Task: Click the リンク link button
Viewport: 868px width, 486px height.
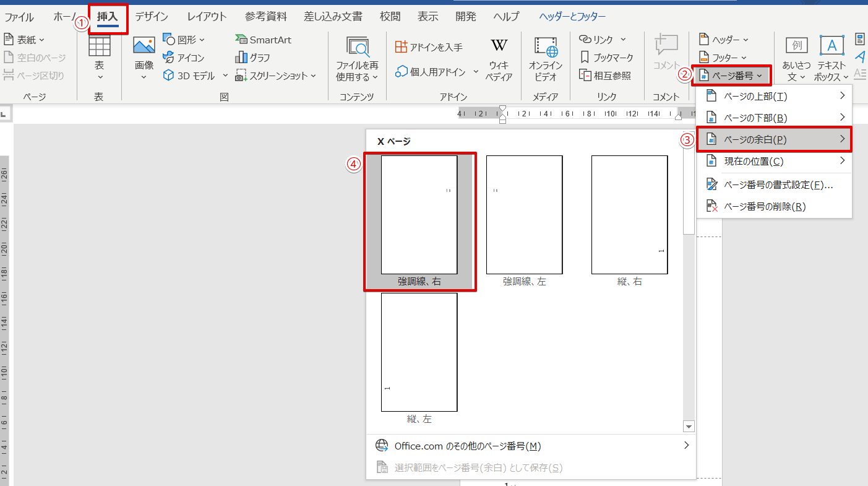Action: [595, 40]
